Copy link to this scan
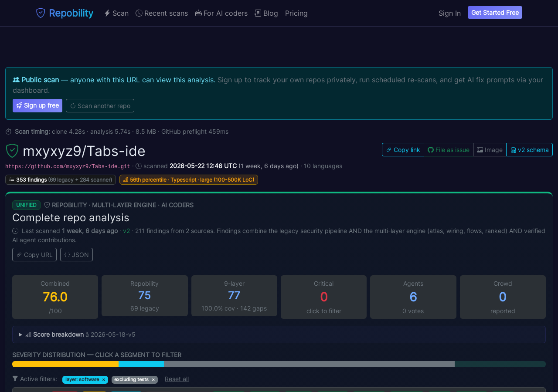558x392 pixels. coord(403,149)
